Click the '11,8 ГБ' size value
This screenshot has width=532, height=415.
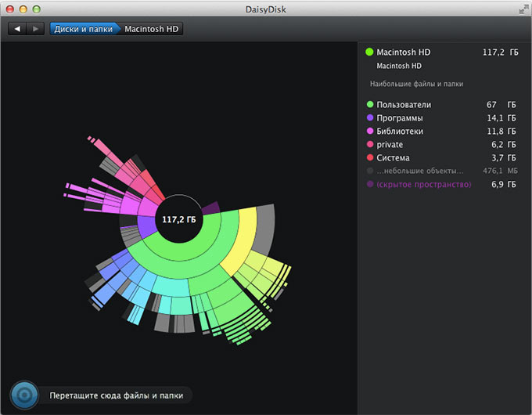pyautogui.click(x=501, y=131)
